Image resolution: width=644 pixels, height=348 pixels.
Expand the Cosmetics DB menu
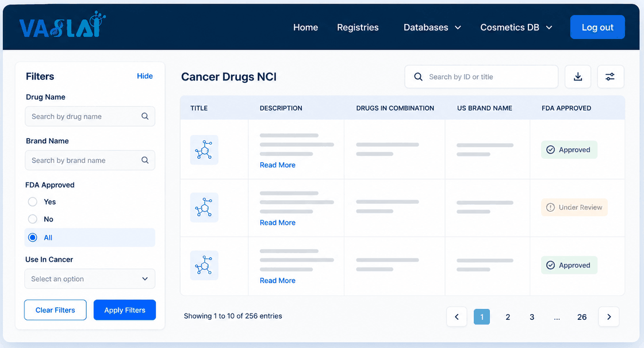point(516,28)
